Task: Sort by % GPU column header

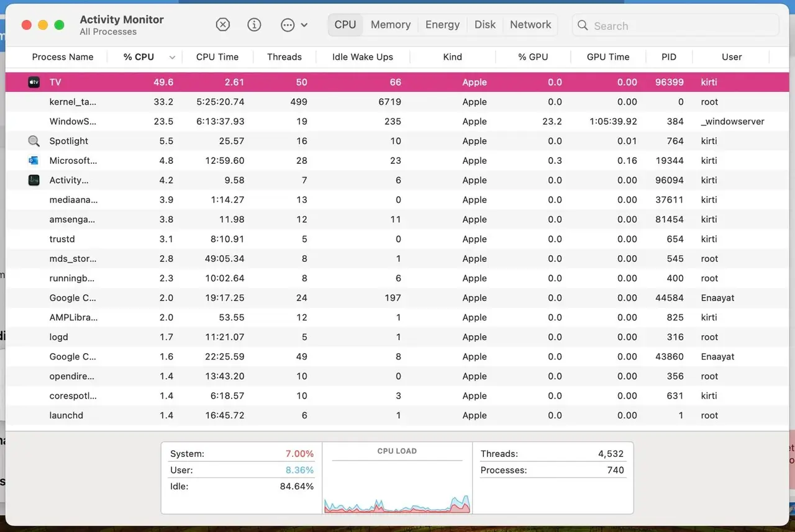Action: pyautogui.click(x=533, y=56)
